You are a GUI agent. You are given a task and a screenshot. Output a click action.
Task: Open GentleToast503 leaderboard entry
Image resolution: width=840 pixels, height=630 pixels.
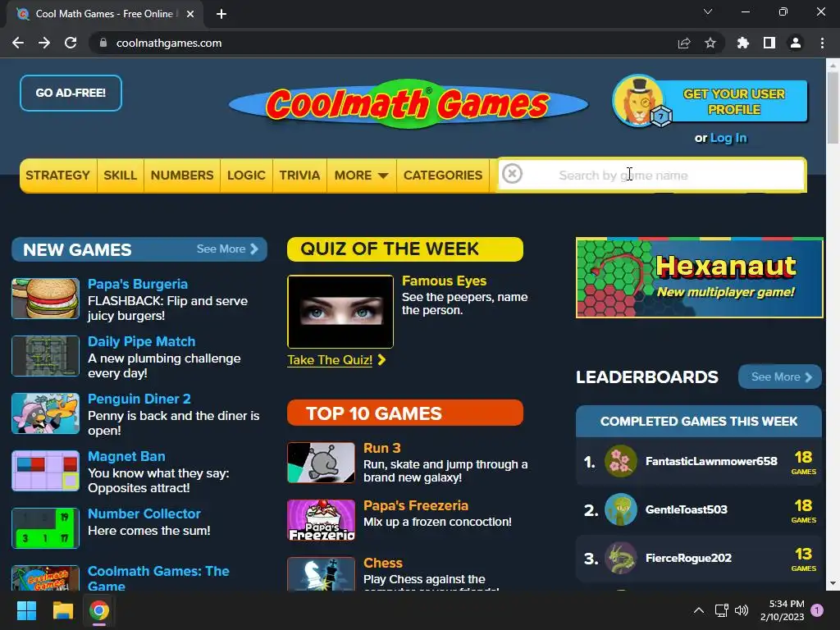(x=699, y=509)
